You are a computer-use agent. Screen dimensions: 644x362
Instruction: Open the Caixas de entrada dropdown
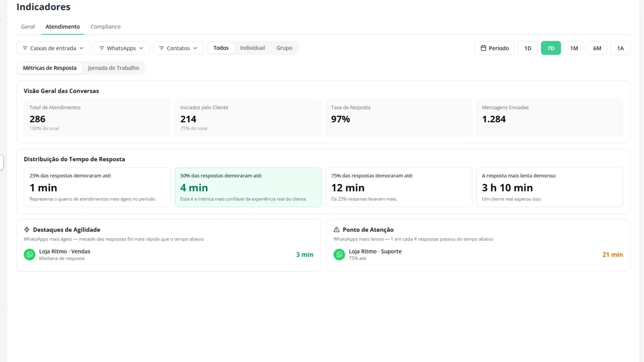click(x=53, y=48)
